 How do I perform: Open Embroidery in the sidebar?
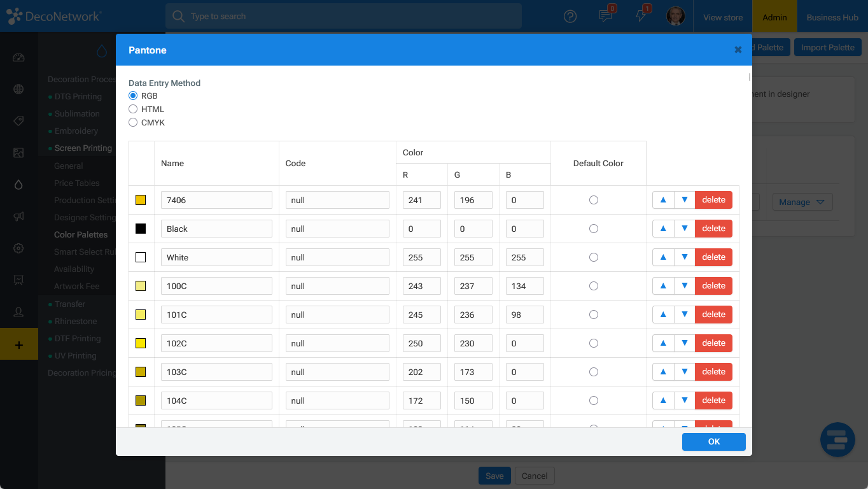pos(76,131)
